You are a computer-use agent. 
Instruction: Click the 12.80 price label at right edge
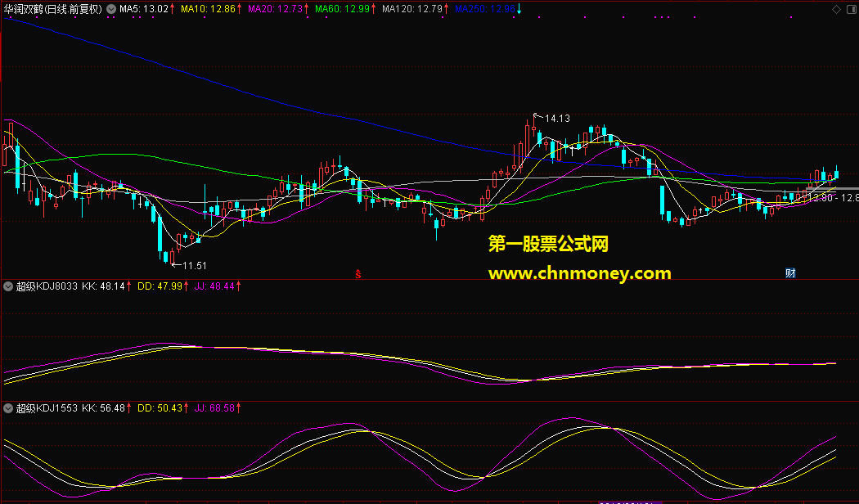(821, 198)
